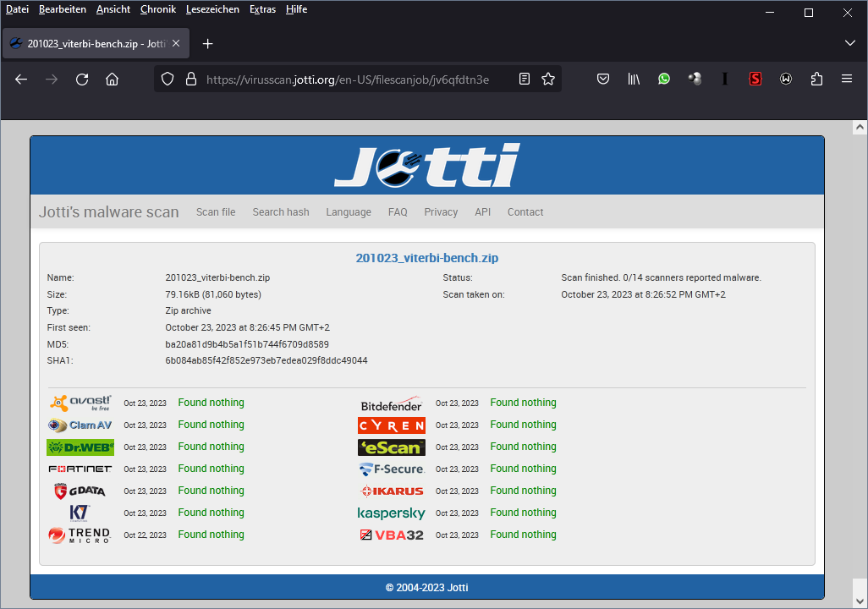
Task: Click the eScan scanner logo
Action: [x=392, y=447]
